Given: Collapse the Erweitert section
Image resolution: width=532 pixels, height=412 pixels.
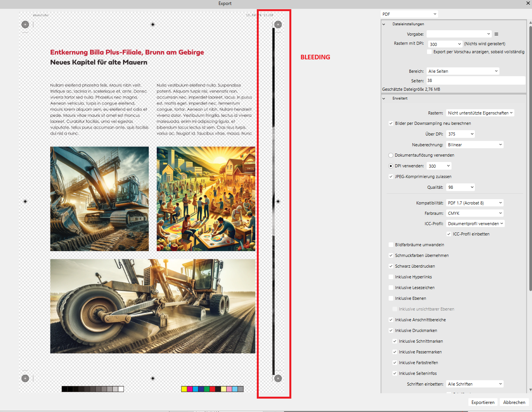Looking at the screenshot, I should click(383, 98).
